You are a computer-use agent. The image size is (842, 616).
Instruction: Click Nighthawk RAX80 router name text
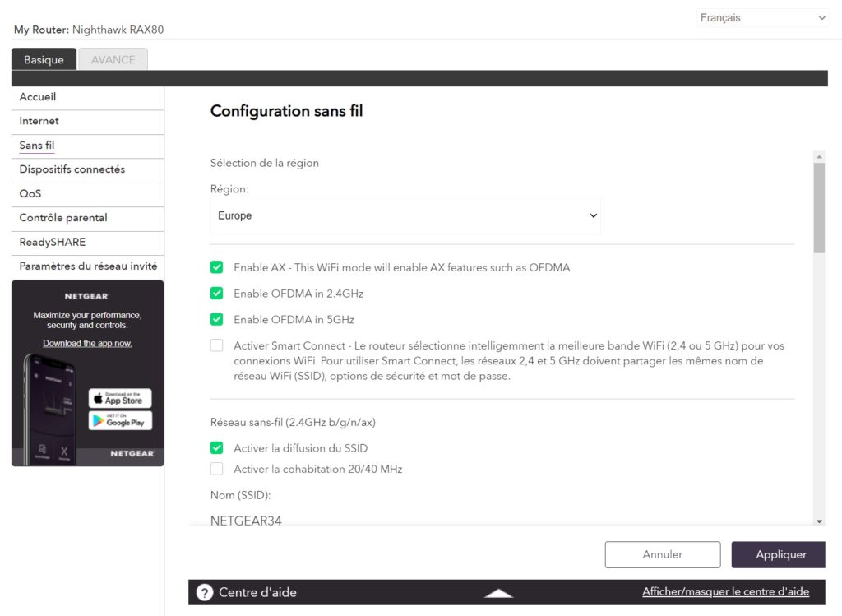coord(118,30)
